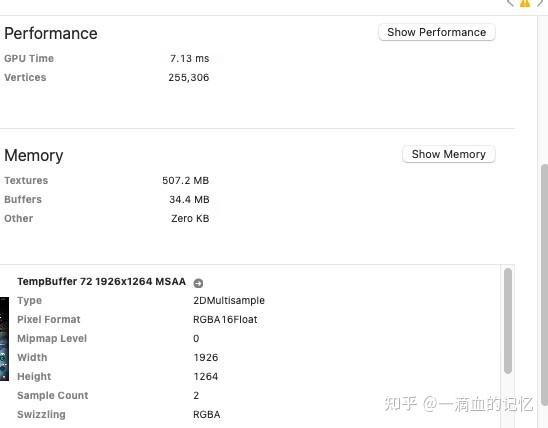Select the Swizzling RGBA value

click(207, 415)
